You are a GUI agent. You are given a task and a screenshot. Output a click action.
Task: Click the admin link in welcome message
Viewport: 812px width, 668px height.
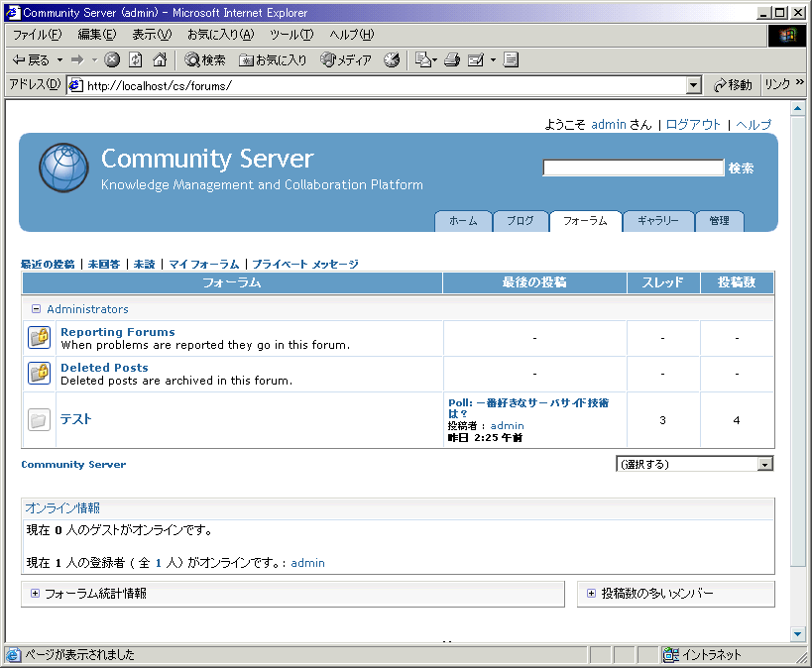[609, 125]
